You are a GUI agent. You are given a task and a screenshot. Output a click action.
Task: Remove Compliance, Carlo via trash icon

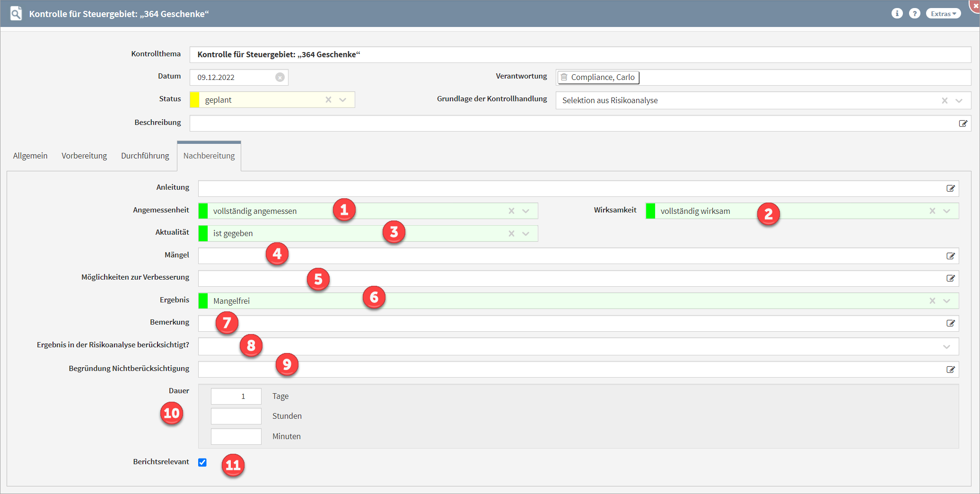[564, 77]
